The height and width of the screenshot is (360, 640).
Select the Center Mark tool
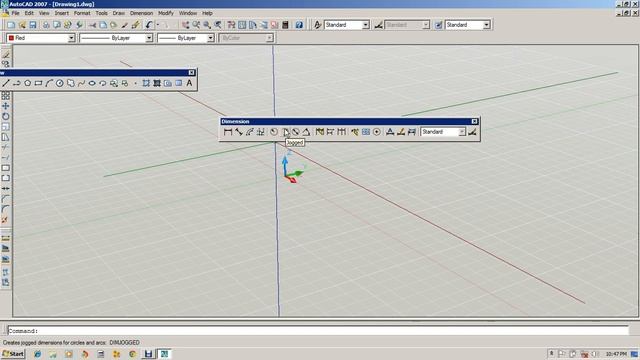[x=377, y=132]
